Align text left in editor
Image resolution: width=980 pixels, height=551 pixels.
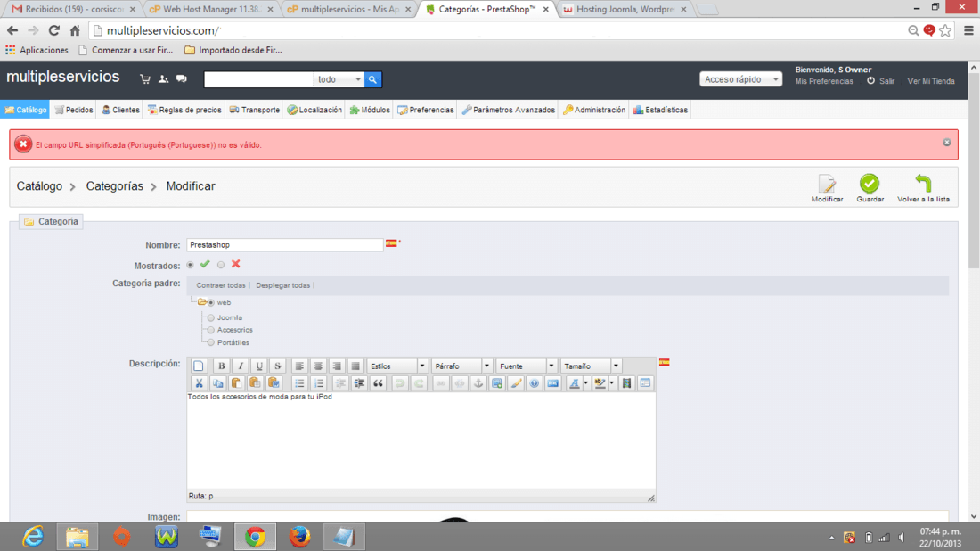coord(299,366)
